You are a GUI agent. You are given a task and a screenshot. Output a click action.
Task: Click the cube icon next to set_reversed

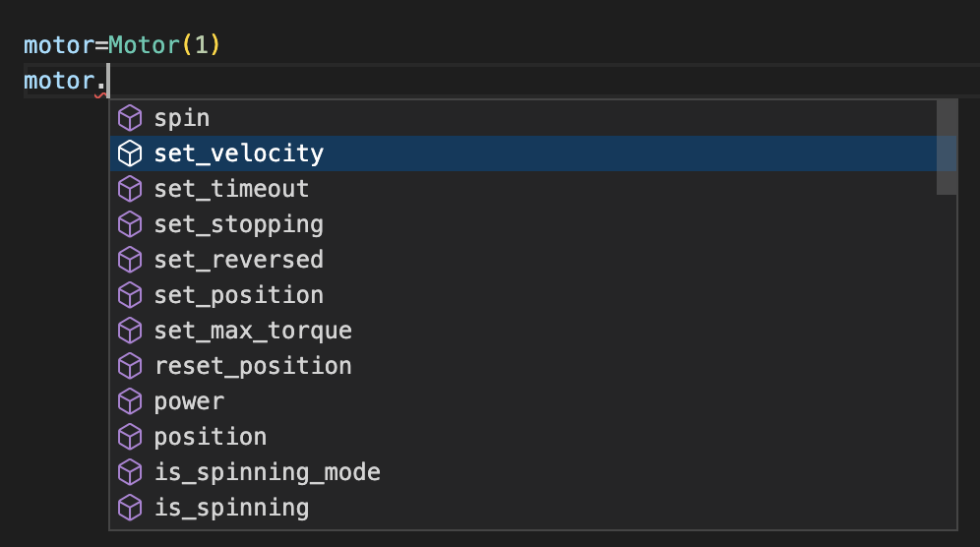tap(130, 260)
